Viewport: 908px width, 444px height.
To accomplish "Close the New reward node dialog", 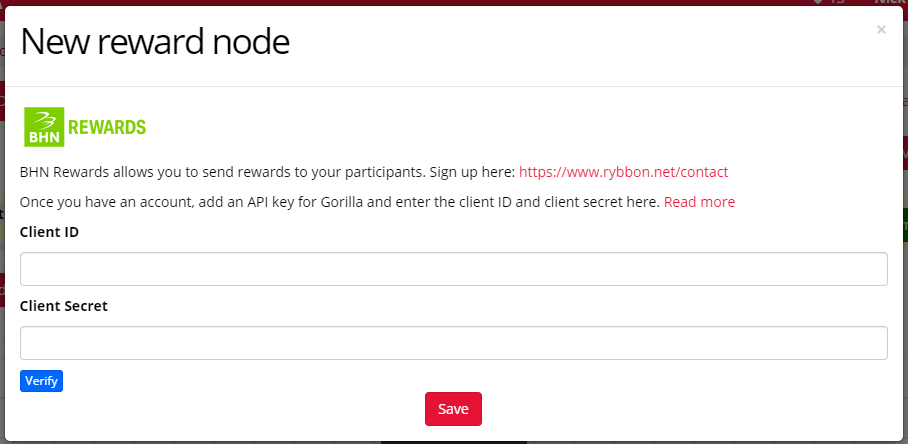I will click(881, 30).
